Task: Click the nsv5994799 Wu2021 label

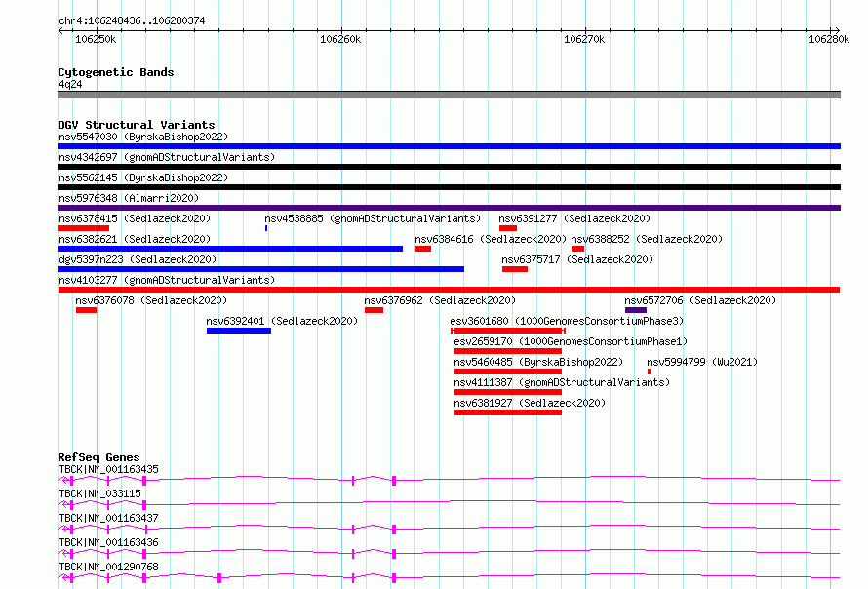Action: [x=702, y=362]
